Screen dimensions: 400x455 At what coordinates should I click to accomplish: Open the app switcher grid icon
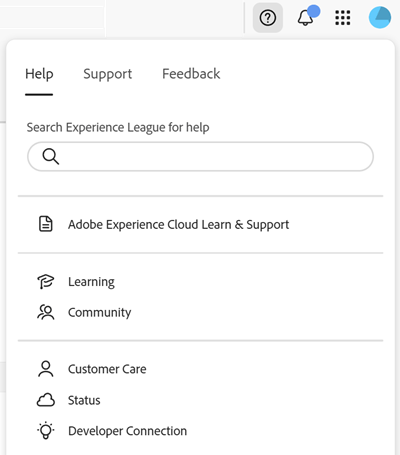(x=343, y=18)
